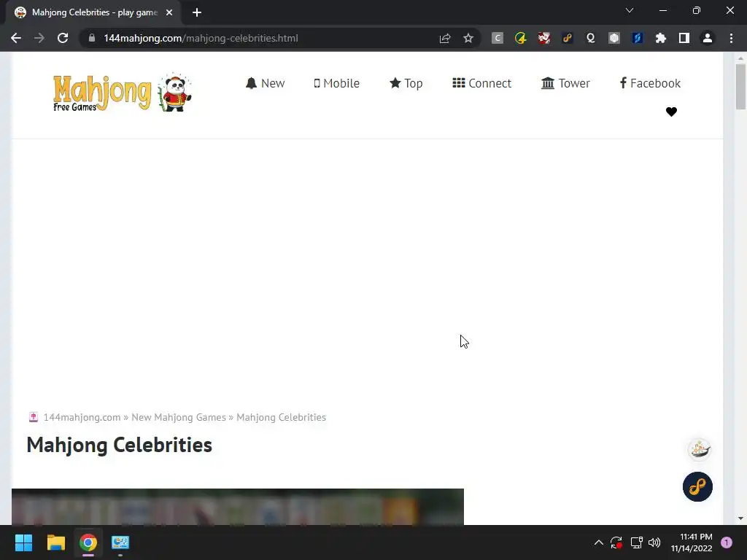Click the black heart favorites icon
Screen dimensions: 747x560
(x=671, y=112)
